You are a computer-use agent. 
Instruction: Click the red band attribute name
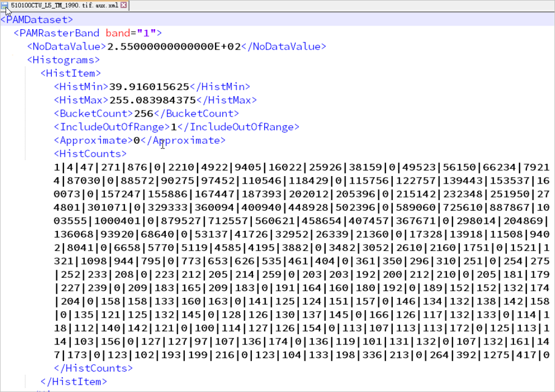pyautogui.click(x=118, y=33)
